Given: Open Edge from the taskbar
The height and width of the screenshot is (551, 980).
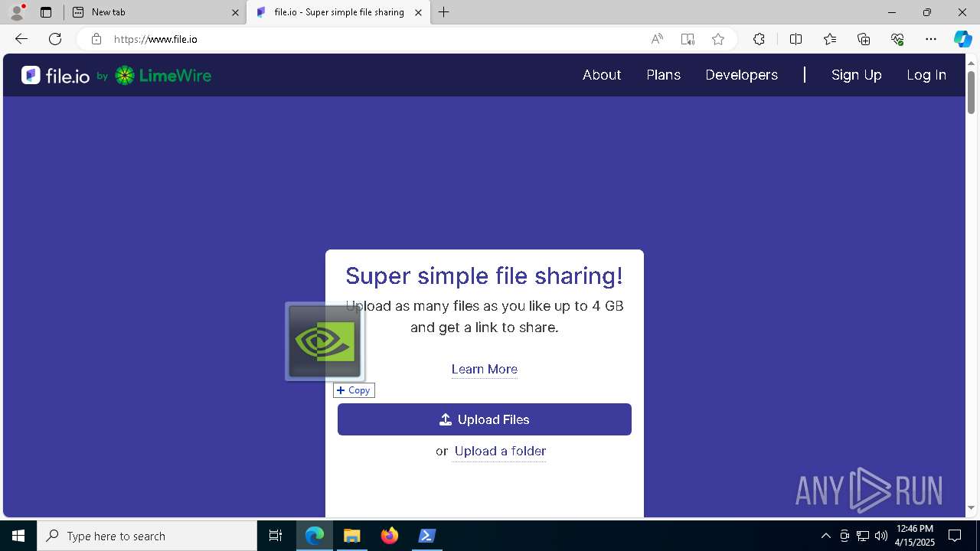Looking at the screenshot, I should coord(315,536).
